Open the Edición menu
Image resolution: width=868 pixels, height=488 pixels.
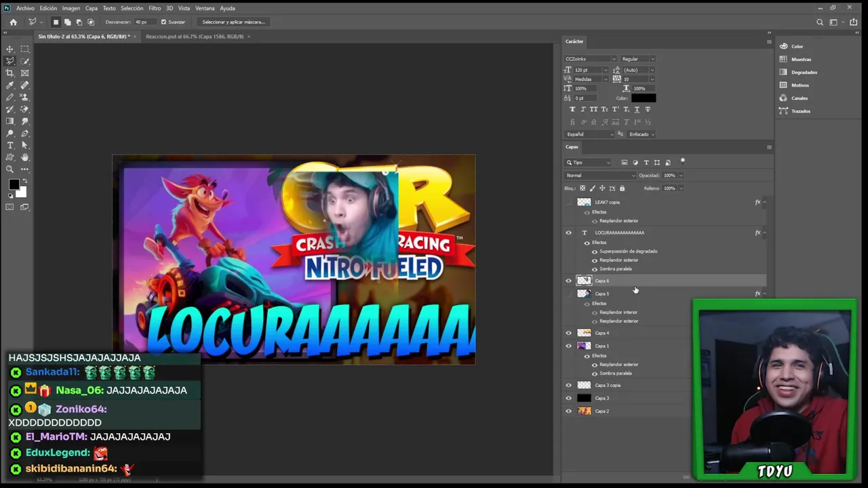tap(48, 8)
